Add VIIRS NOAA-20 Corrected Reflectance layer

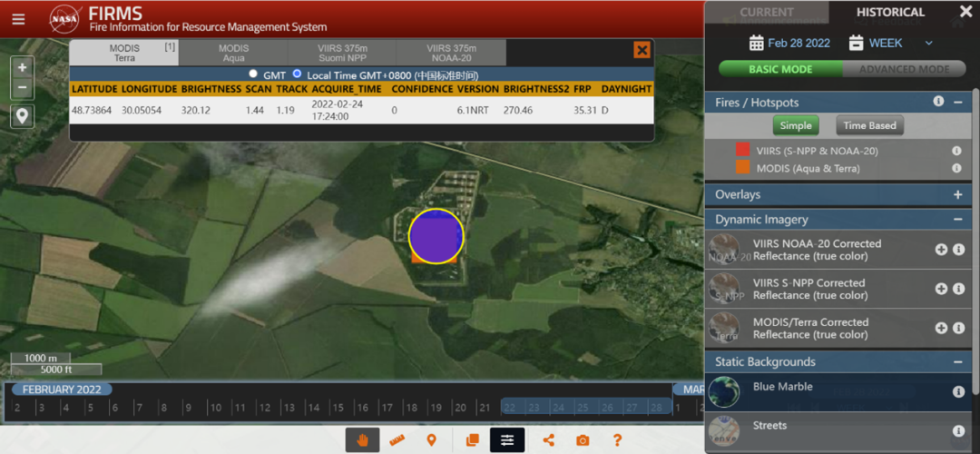click(941, 250)
